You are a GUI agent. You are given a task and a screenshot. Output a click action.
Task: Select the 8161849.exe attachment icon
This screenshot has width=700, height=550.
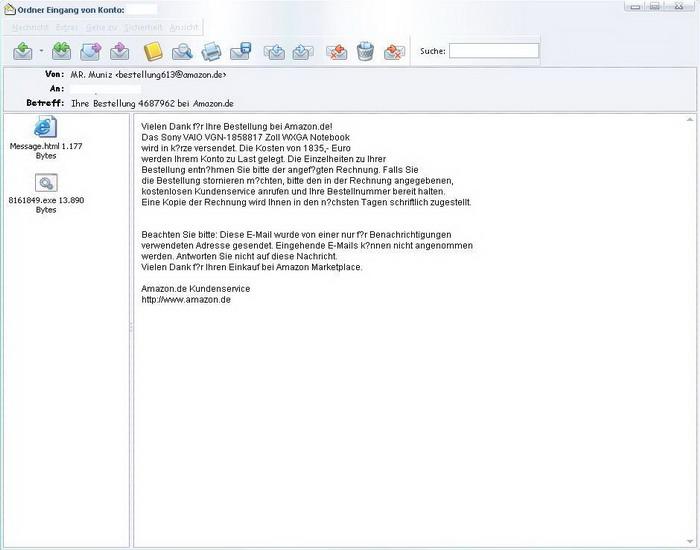tap(46, 183)
